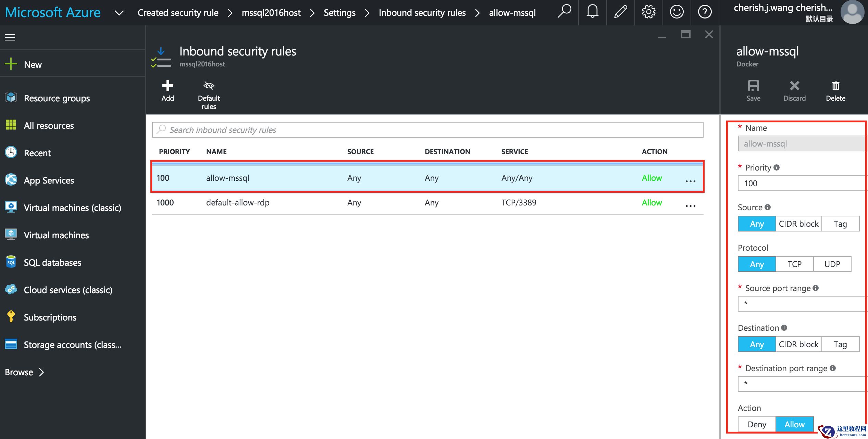This screenshot has width=868, height=439.
Task: Select the allow-mssql rule row
Action: (x=427, y=178)
